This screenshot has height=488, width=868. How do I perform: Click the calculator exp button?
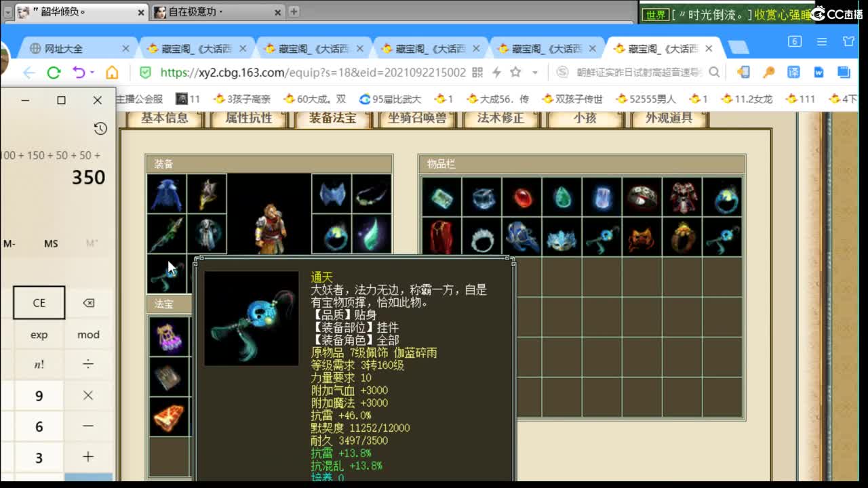tap(39, 334)
